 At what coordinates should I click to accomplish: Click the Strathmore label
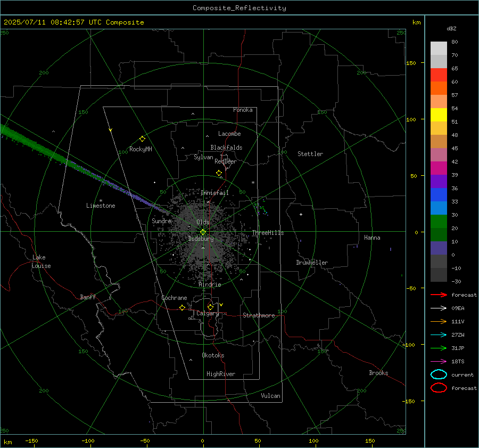(259, 315)
